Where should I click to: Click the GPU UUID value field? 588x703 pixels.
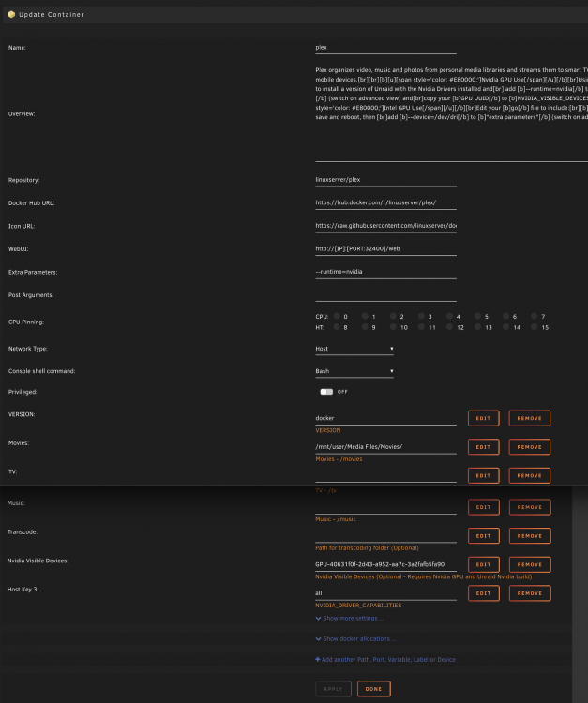click(x=385, y=564)
